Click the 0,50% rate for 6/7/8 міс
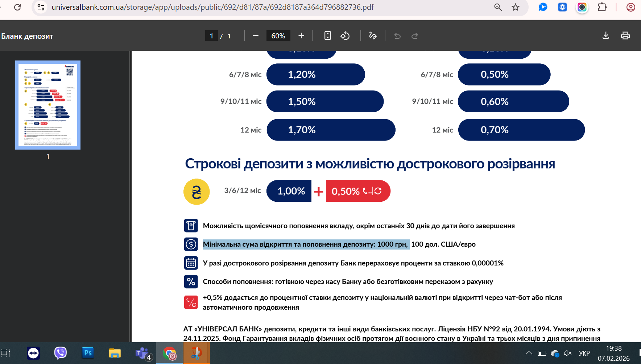This screenshot has height=364, width=641. tap(504, 75)
